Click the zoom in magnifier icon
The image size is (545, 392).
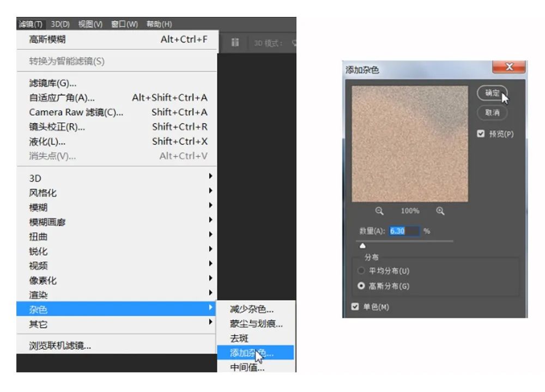point(440,211)
